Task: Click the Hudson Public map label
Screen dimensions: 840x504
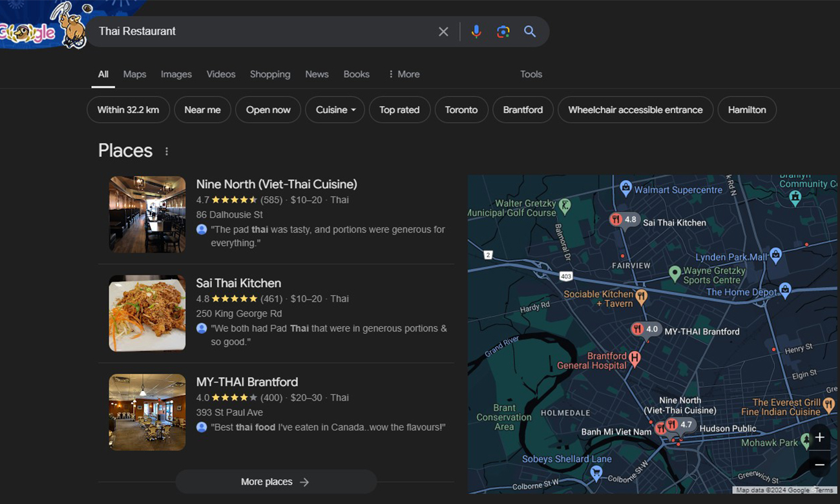Action: (728, 428)
